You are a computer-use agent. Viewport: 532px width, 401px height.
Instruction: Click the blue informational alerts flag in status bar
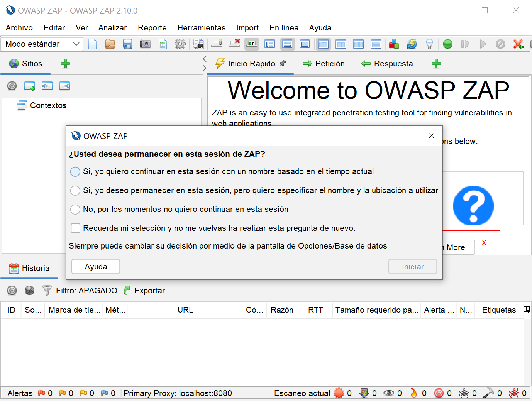click(104, 393)
